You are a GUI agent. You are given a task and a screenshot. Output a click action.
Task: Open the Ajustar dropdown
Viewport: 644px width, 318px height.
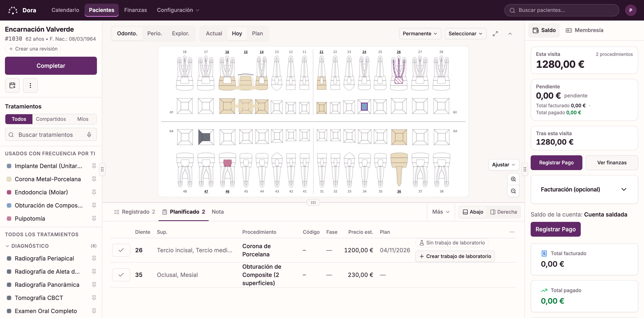point(504,165)
